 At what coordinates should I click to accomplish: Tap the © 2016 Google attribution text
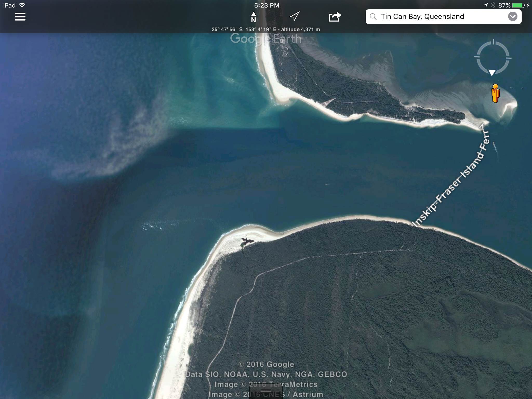coord(266,364)
